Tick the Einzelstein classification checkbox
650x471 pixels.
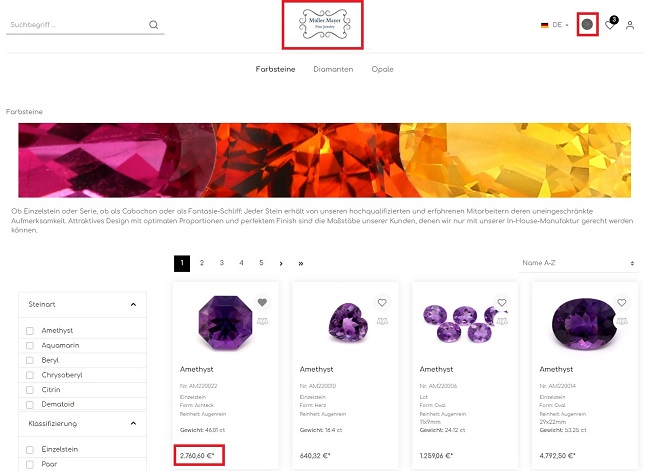[30, 450]
